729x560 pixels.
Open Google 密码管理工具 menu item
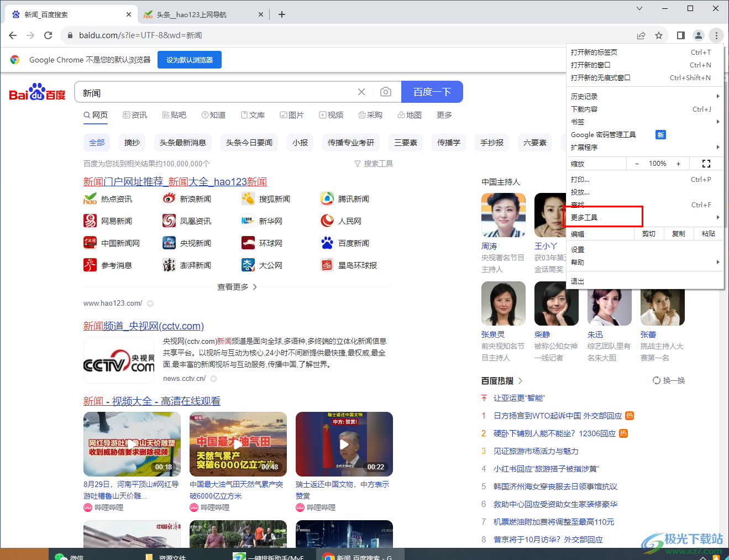point(645,134)
